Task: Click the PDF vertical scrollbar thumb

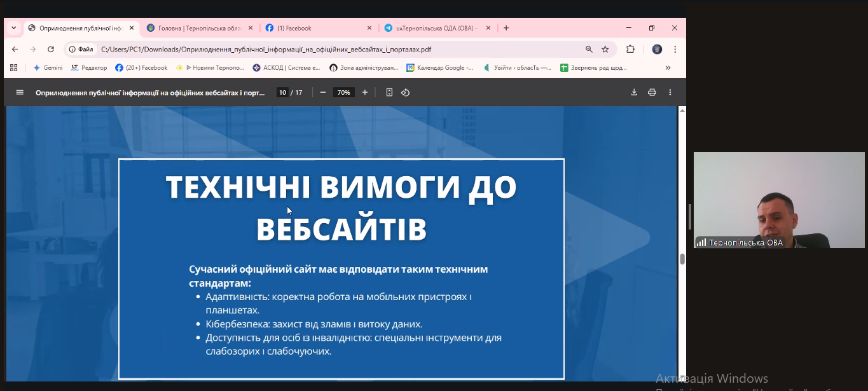Action: 682,259
